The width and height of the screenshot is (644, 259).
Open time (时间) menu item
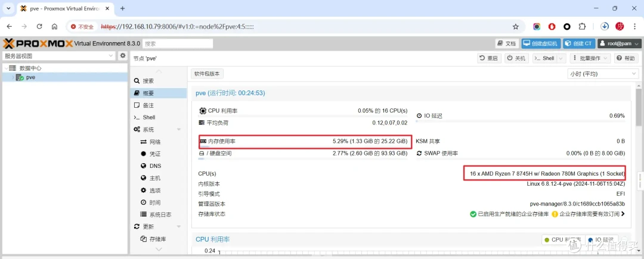click(159, 202)
